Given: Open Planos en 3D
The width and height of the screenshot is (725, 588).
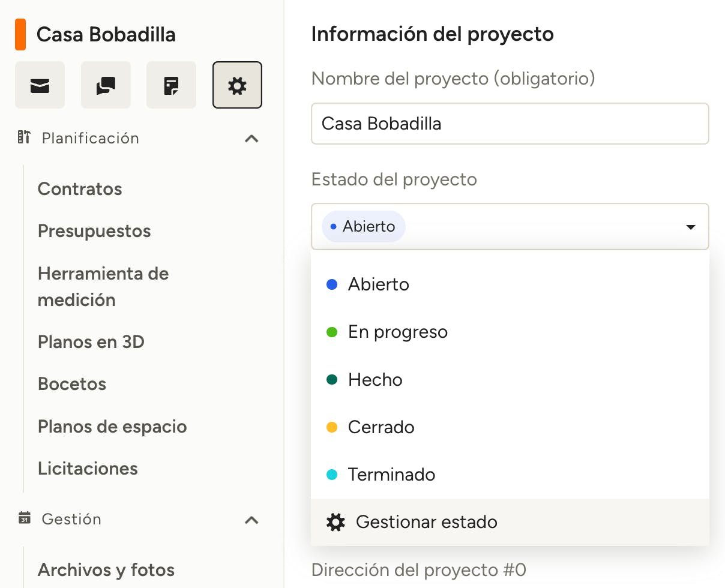Looking at the screenshot, I should click(91, 342).
